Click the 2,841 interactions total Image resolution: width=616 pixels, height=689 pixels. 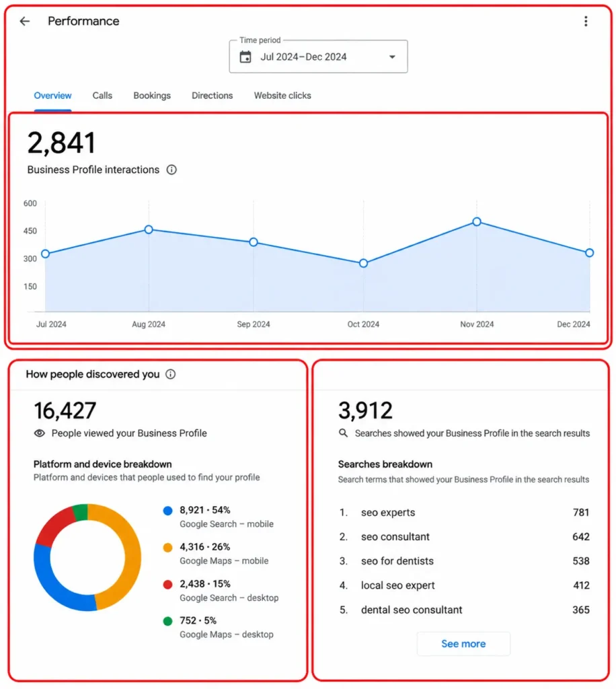[x=61, y=143]
